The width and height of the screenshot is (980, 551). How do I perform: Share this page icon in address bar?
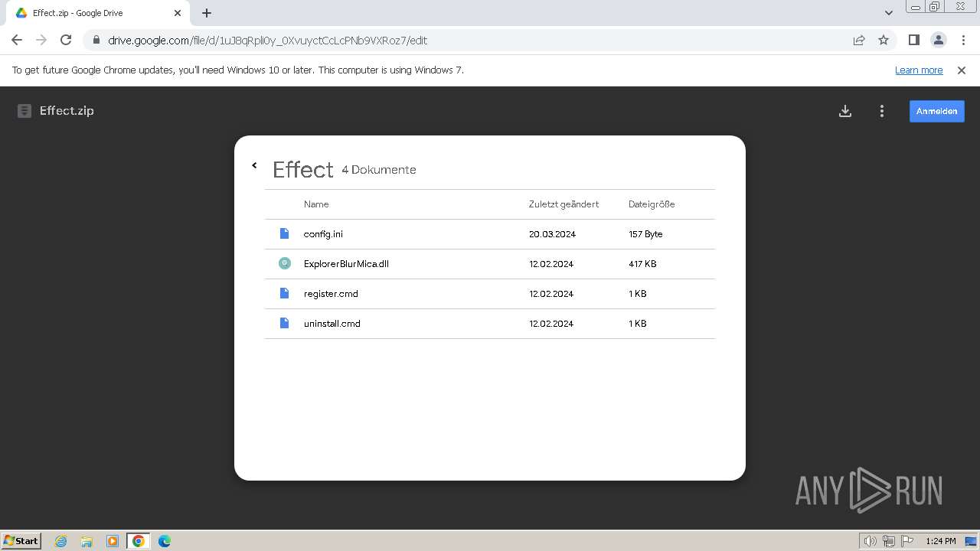[859, 41]
